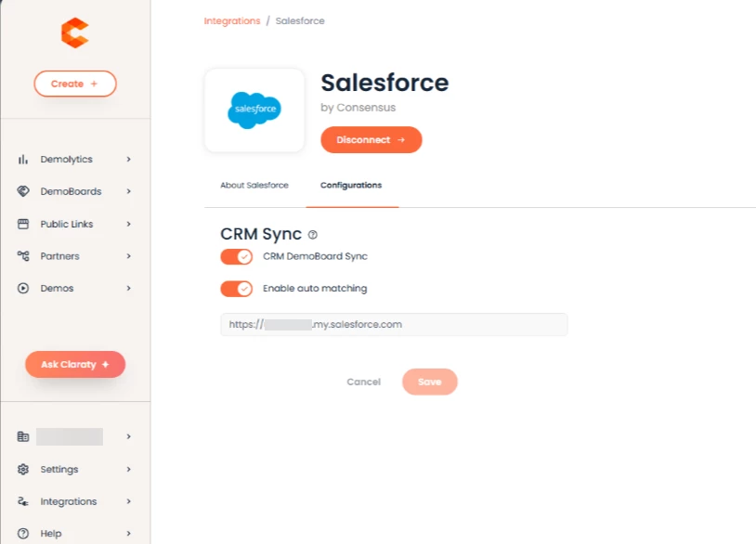Expand the Help chevron
The width and height of the screenshot is (756, 544).
[129, 534]
